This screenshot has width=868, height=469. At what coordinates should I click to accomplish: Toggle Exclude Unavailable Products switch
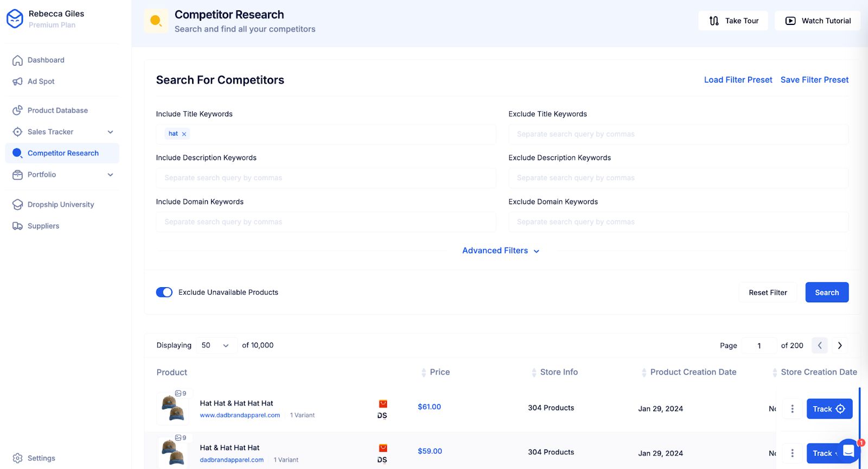164,293
